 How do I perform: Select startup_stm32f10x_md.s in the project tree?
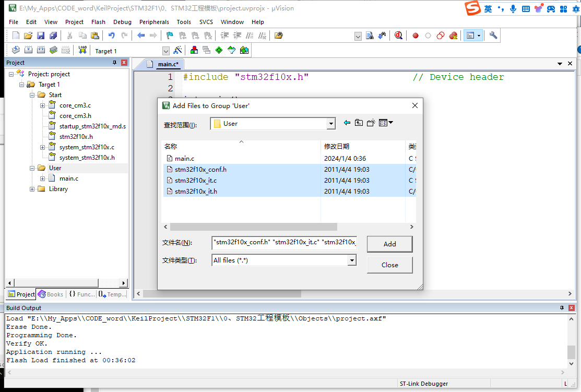pyautogui.click(x=92, y=126)
